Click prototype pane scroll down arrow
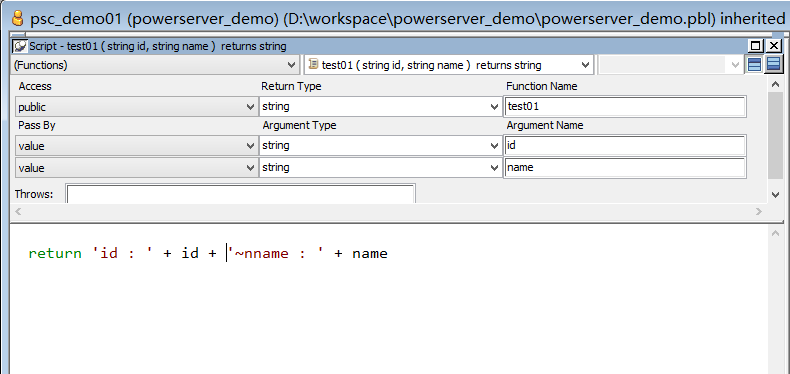This screenshot has width=790, height=374. click(x=776, y=195)
